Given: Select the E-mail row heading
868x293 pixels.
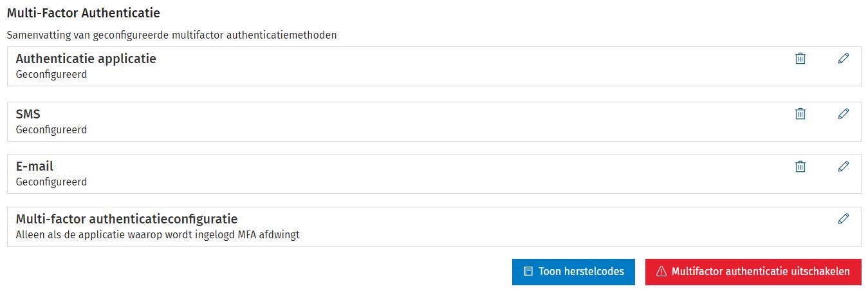Looking at the screenshot, I should coord(35,166).
